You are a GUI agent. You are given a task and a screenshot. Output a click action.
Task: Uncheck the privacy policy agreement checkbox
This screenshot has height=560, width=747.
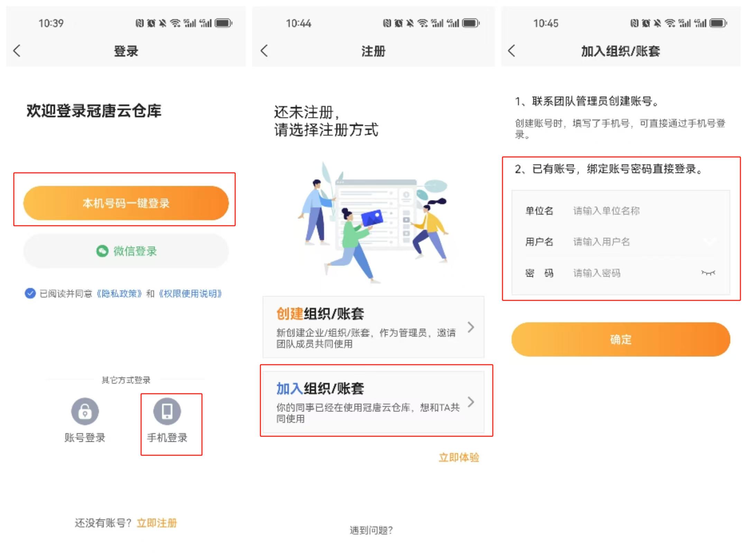click(30, 293)
